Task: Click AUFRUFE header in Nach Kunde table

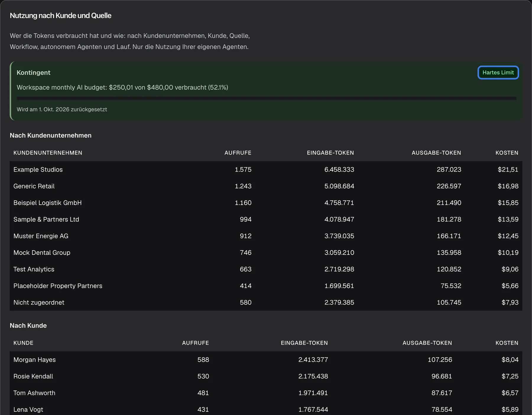Action: point(195,343)
